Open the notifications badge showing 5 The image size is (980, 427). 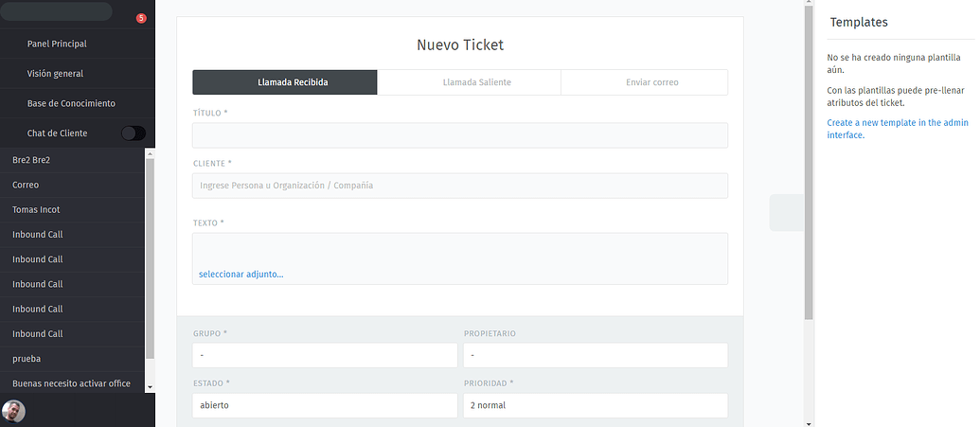(x=141, y=18)
